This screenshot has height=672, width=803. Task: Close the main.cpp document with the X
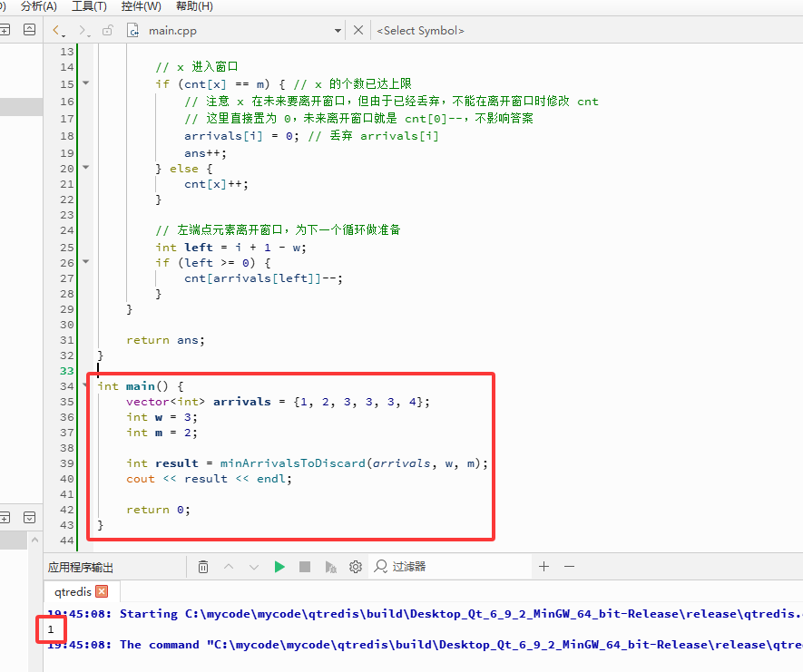[x=358, y=30]
